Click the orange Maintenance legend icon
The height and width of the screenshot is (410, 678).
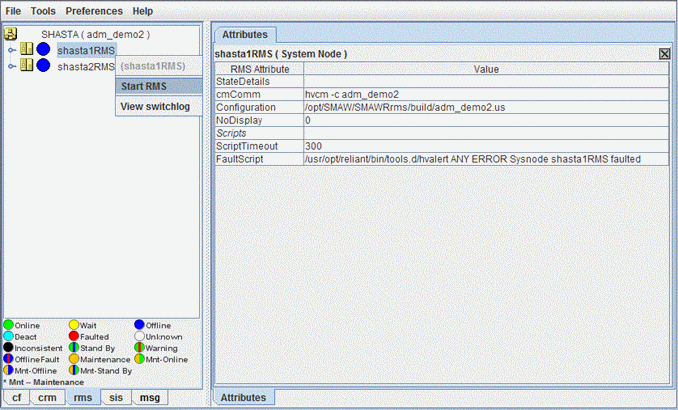(x=74, y=359)
